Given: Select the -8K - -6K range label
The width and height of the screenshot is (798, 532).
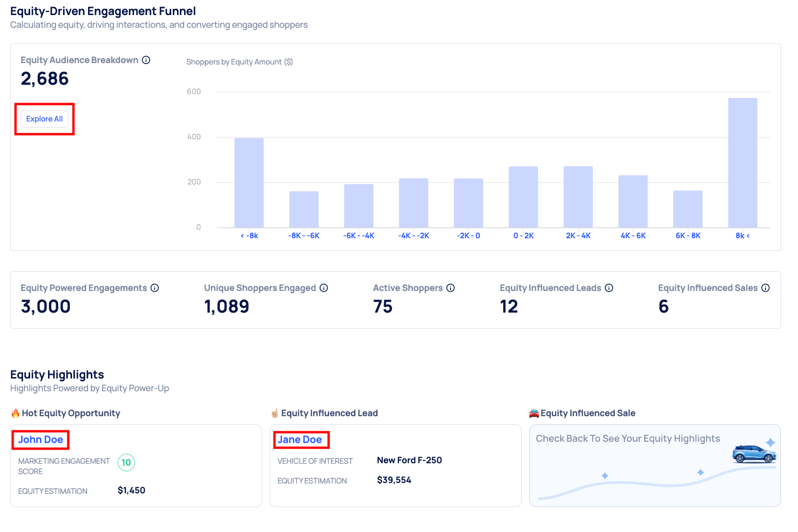Looking at the screenshot, I should pos(304,235).
